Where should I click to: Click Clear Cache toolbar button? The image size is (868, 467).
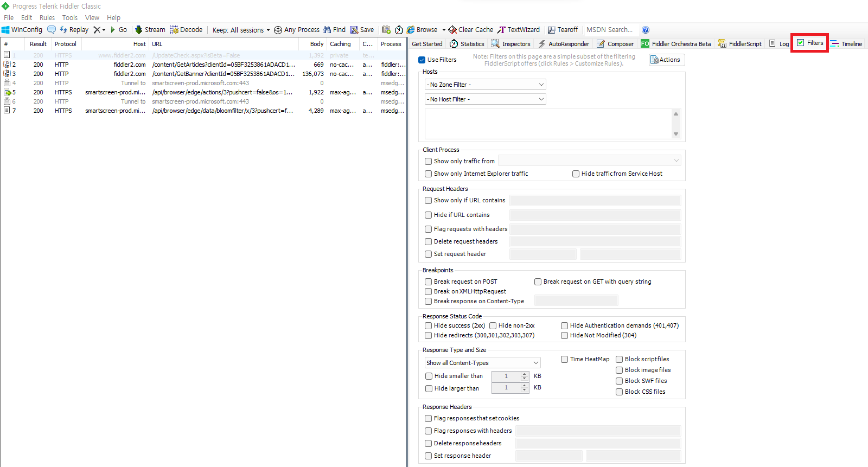coord(470,30)
